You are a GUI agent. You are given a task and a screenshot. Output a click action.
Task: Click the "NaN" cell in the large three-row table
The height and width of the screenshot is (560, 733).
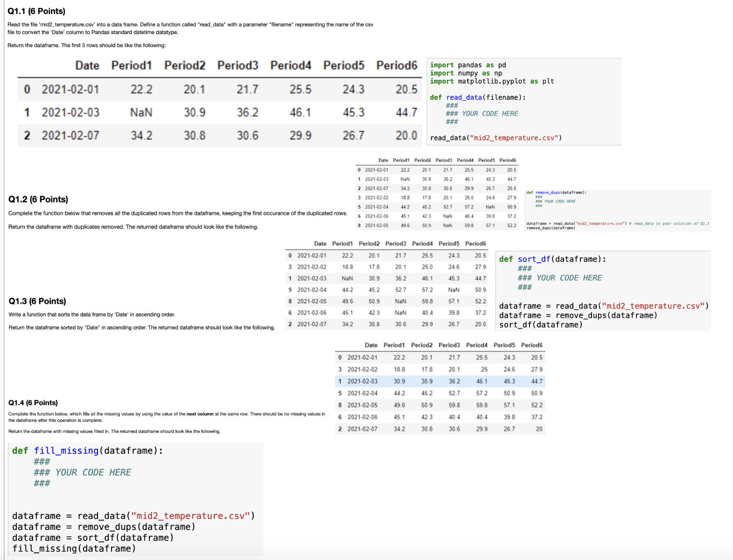[x=141, y=112]
